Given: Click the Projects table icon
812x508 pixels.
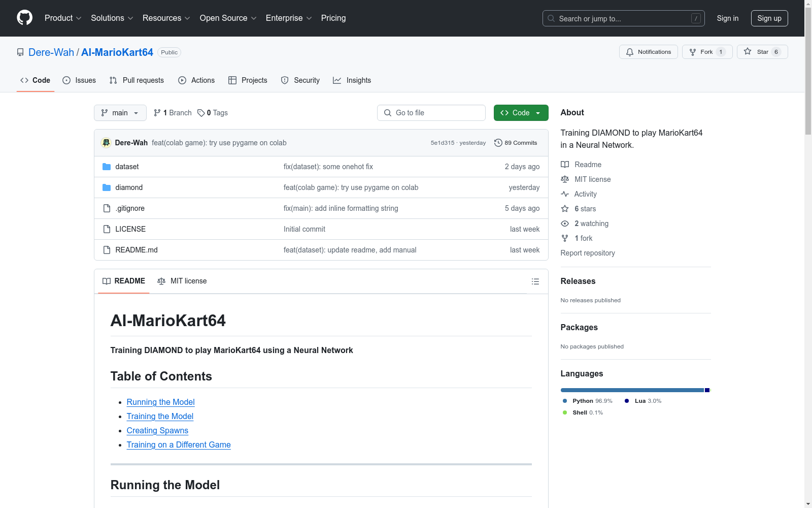Looking at the screenshot, I should pos(232,80).
